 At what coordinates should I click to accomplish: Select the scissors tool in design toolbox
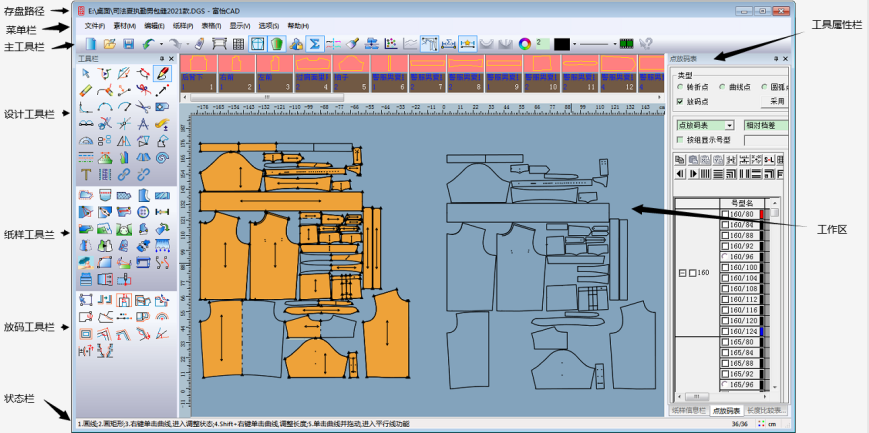(x=145, y=108)
